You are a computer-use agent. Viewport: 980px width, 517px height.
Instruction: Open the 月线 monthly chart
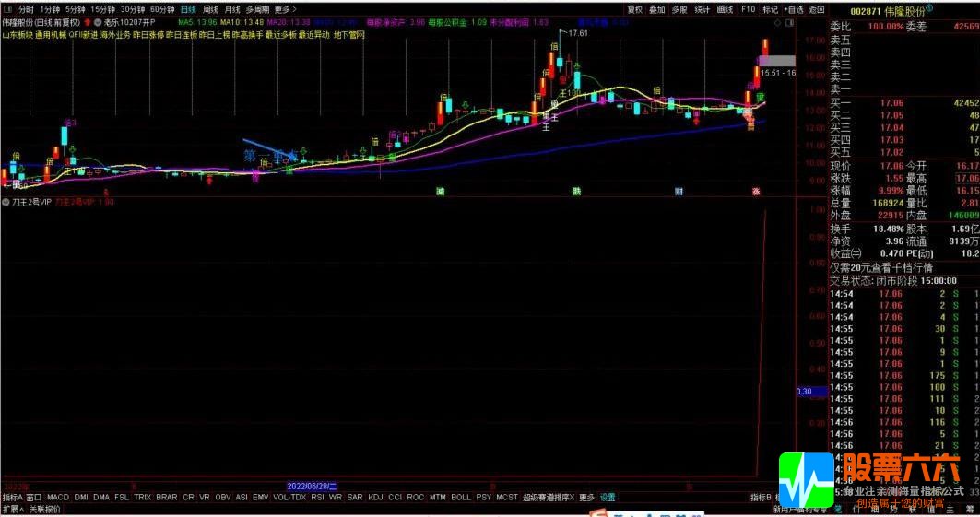click(x=232, y=9)
